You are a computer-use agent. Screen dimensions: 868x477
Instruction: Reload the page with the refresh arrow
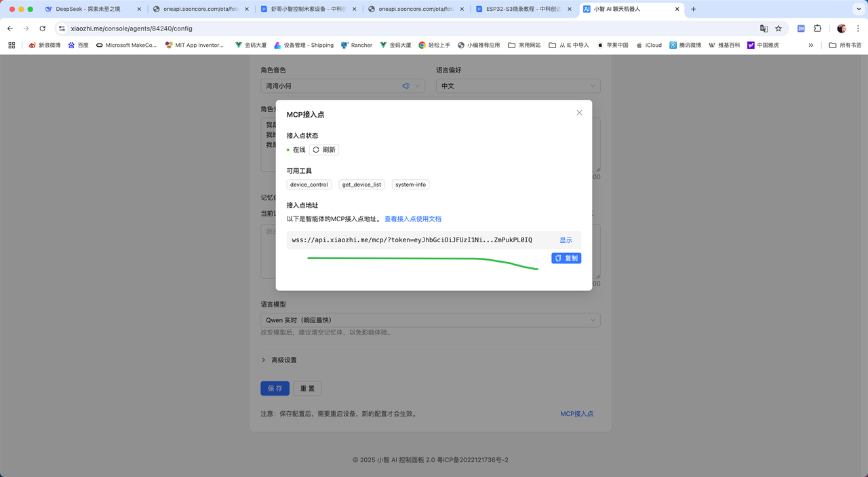(x=42, y=28)
